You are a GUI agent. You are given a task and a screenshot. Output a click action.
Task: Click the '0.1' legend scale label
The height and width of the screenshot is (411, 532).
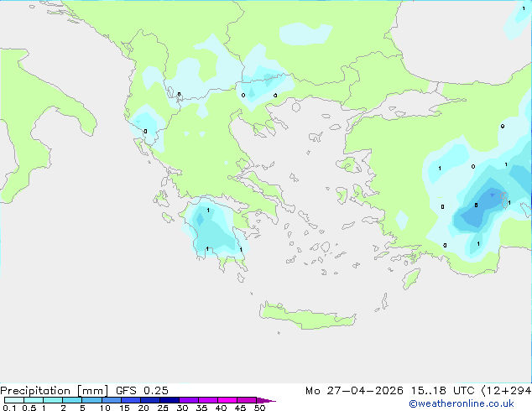click(9, 408)
